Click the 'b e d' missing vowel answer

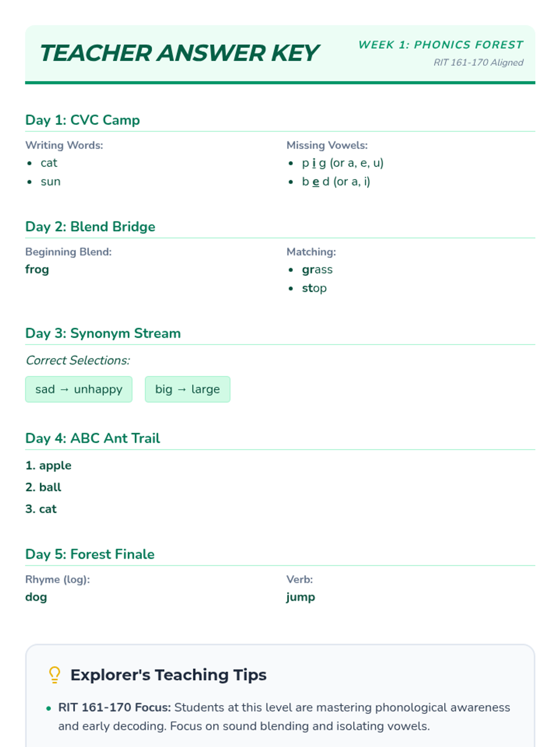tap(336, 182)
